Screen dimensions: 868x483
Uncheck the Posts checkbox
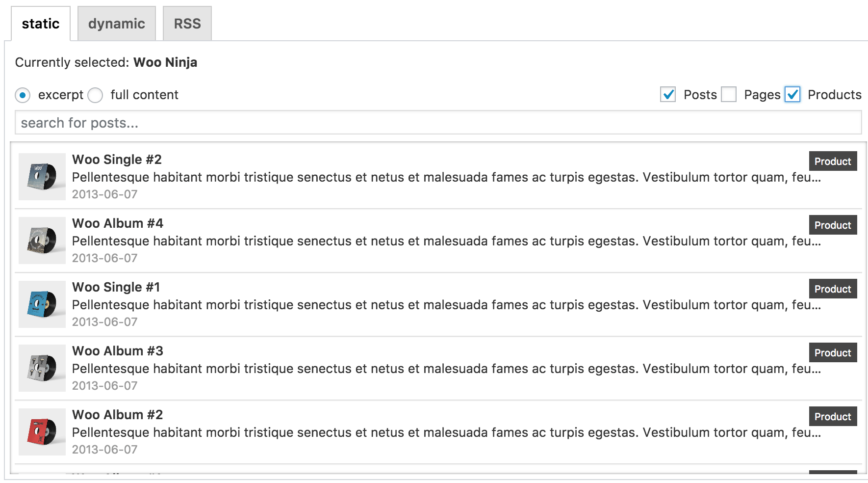coord(668,94)
